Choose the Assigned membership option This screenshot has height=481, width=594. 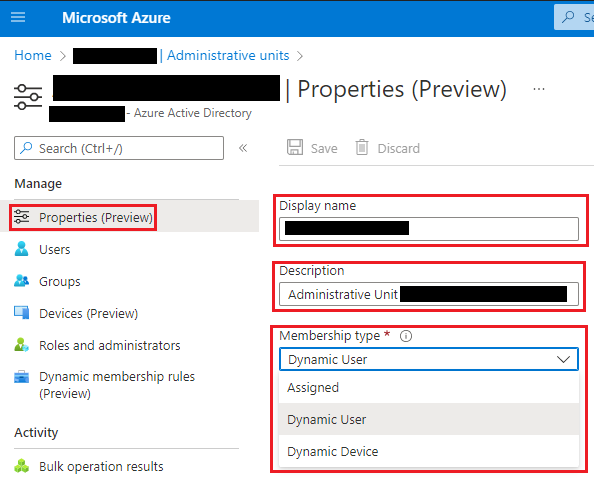[429, 387]
